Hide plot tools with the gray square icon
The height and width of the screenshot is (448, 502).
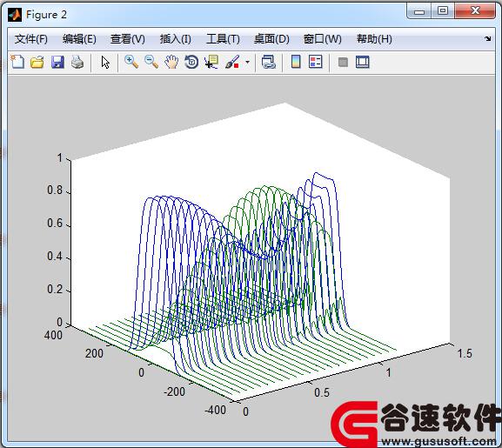click(343, 62)
